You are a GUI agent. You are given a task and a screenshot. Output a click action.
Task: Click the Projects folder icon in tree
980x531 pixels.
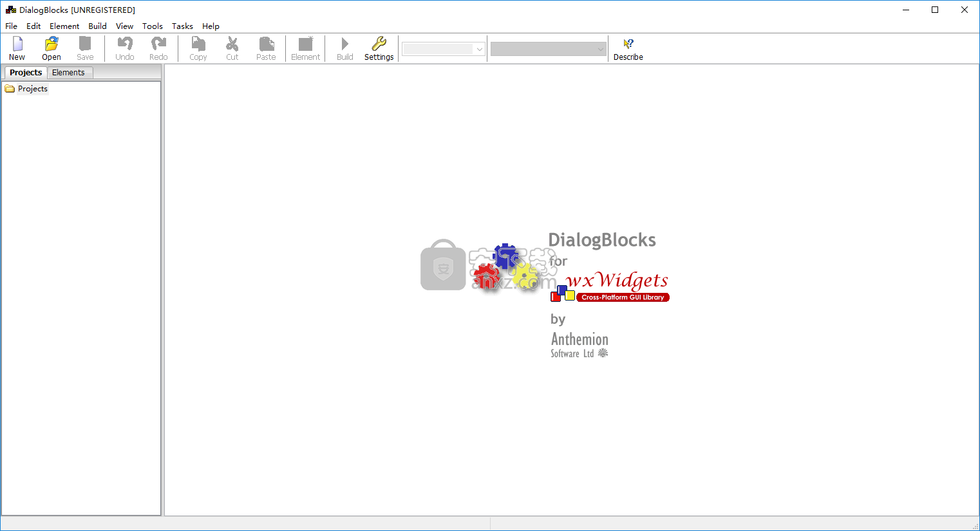10,89
